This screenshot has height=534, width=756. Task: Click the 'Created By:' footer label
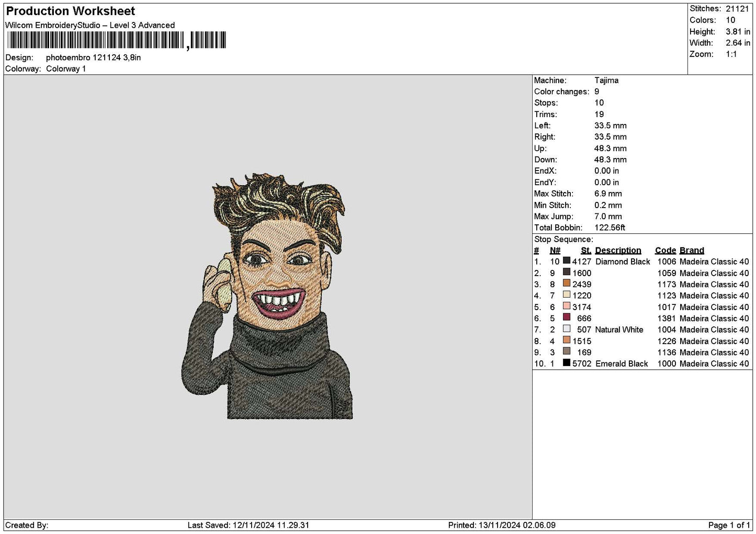27,525
